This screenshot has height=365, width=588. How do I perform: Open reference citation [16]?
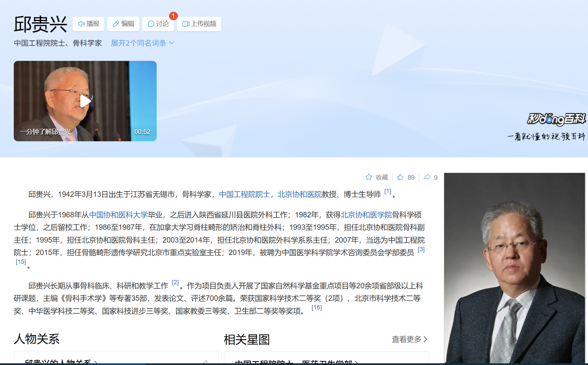coord(317,307)
